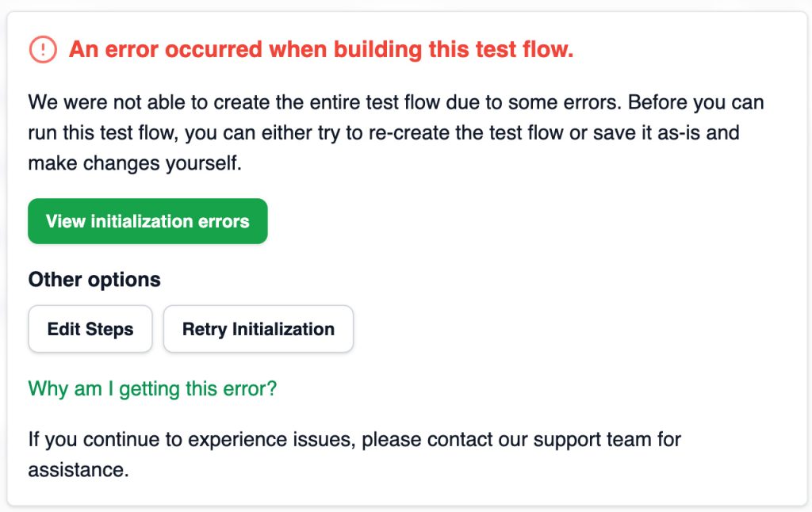
Task: Click the red exclamation error icon
Action: 43,50
